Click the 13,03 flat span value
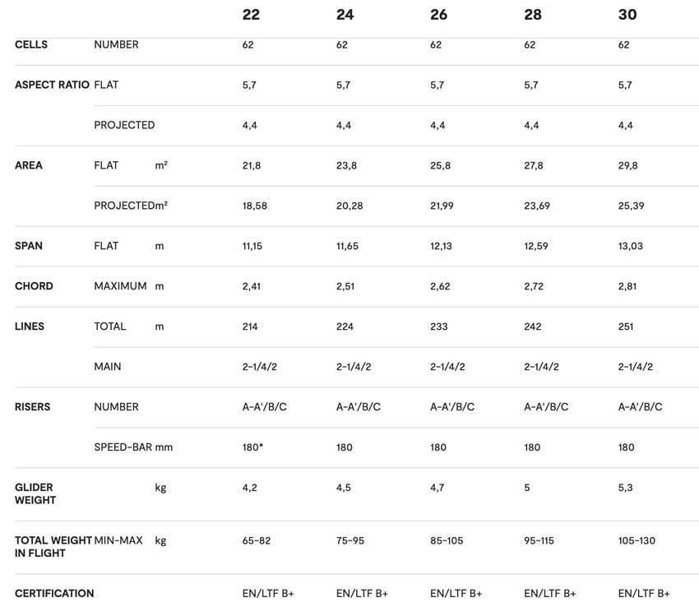Image resolution: width=699 pixels, height=616 pixels. 631,246
